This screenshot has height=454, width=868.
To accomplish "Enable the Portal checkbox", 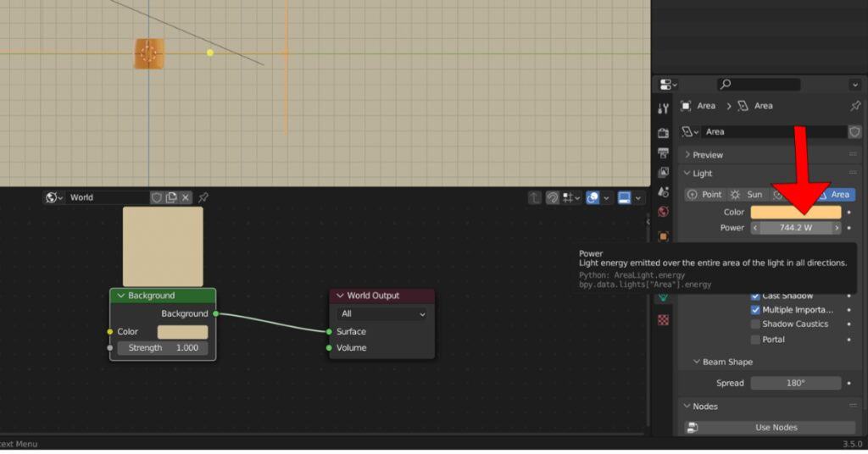I will pos(755,340).
